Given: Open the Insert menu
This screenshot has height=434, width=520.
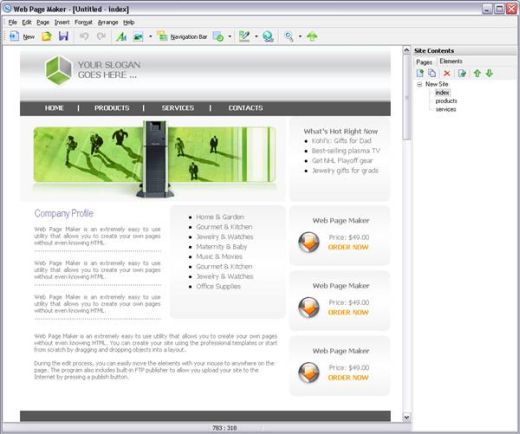Looking at the screenshot, I should [x=62, y=22].
